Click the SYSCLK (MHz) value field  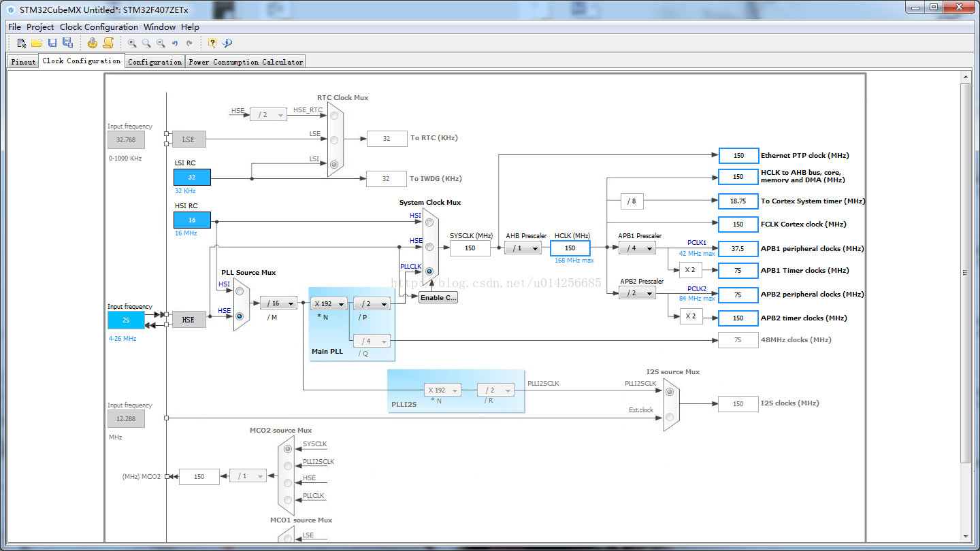(x=470, y=248)
